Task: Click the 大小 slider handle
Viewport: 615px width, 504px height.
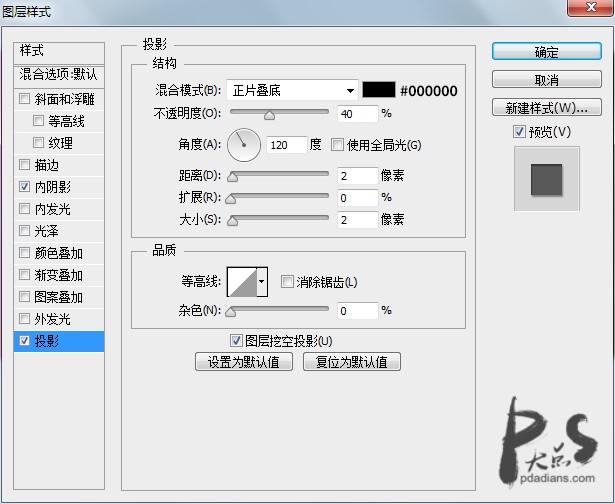Action: tap(232, 220)
